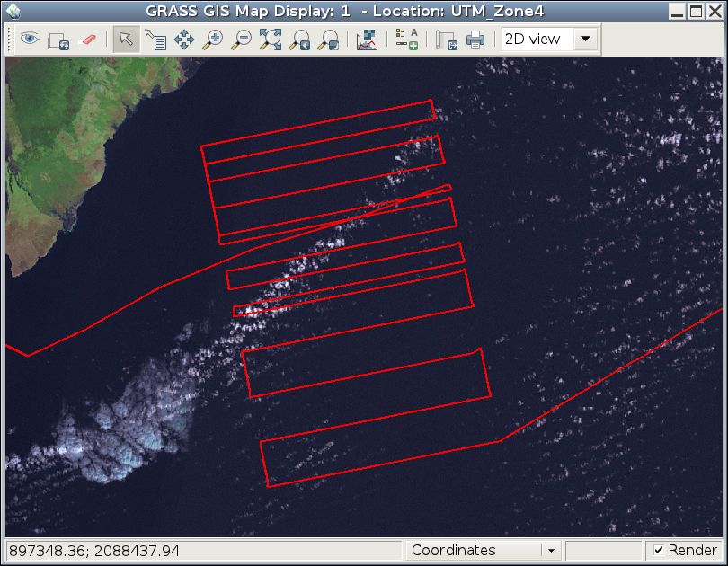Click Zoom to selected map extent

pyautogui.click(x=271, y=40)
